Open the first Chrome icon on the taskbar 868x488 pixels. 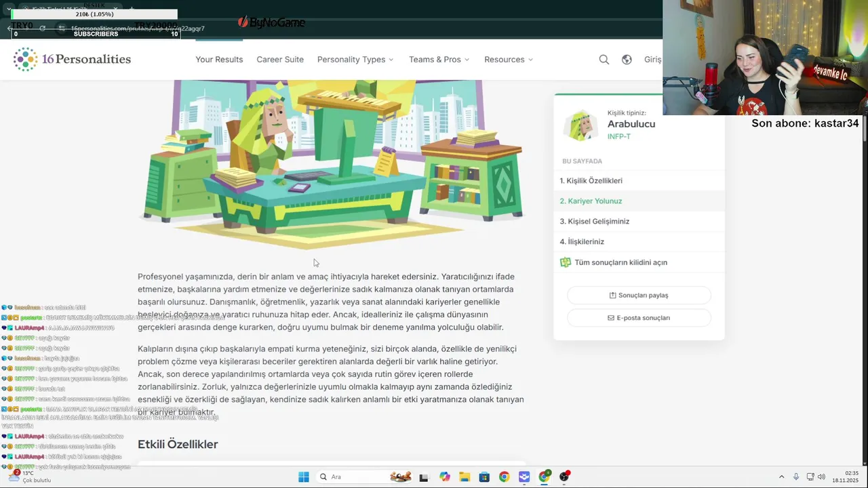point(504,477)
